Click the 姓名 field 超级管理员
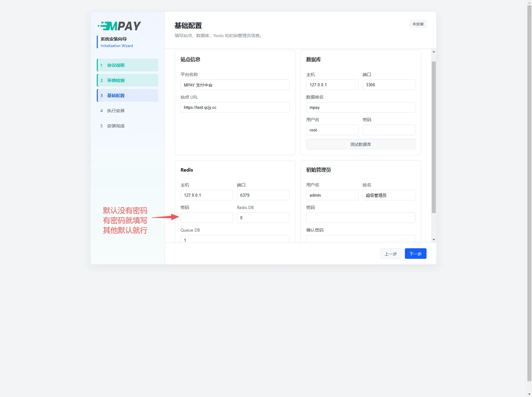Viewport: 532px width, 397px height. point(389,195)
